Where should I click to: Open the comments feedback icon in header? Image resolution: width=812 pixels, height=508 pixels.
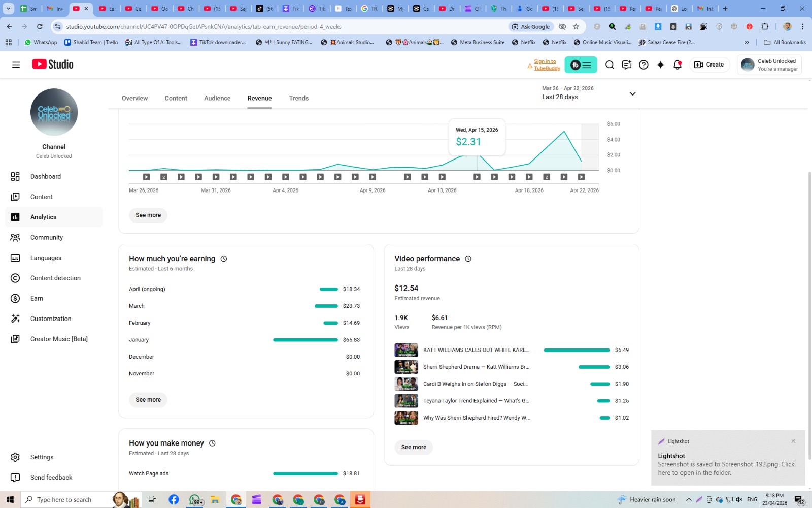627,65
